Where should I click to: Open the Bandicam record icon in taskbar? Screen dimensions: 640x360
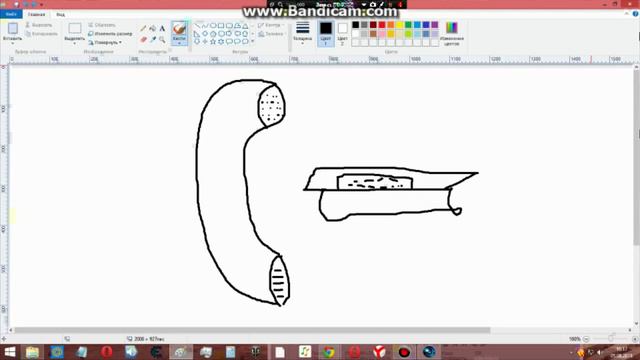[x=404, y=352]
